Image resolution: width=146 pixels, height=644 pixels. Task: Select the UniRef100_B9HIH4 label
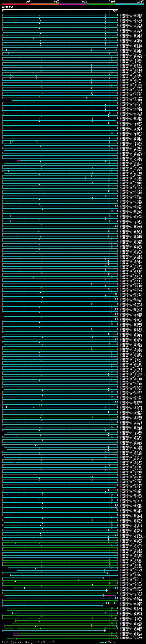point(131,324)
